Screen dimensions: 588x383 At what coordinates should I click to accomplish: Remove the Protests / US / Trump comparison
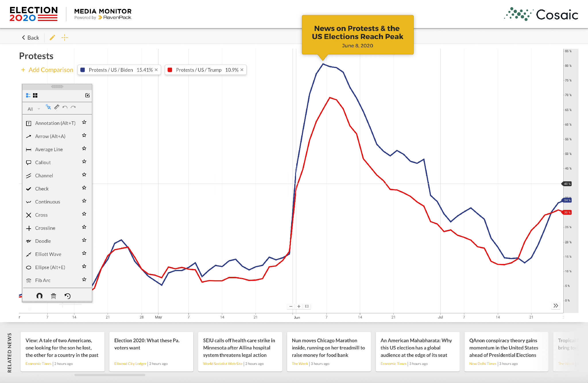coord(242,70)
